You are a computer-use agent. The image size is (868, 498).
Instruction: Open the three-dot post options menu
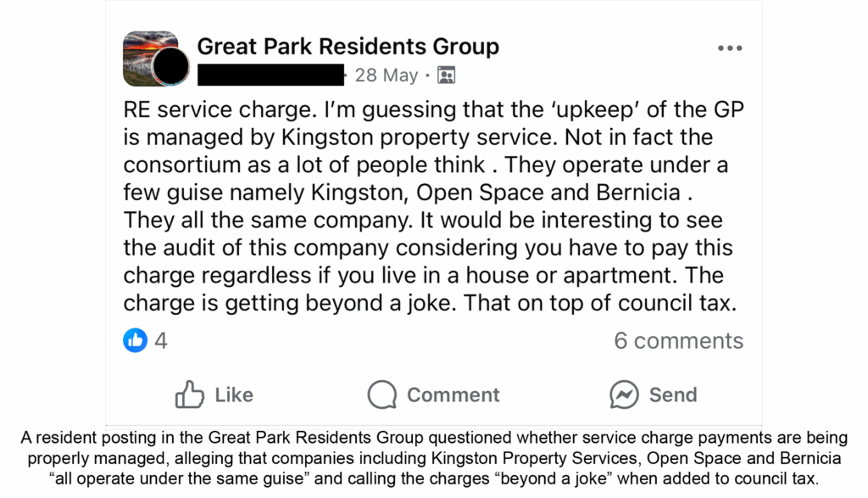coord(729,48)
